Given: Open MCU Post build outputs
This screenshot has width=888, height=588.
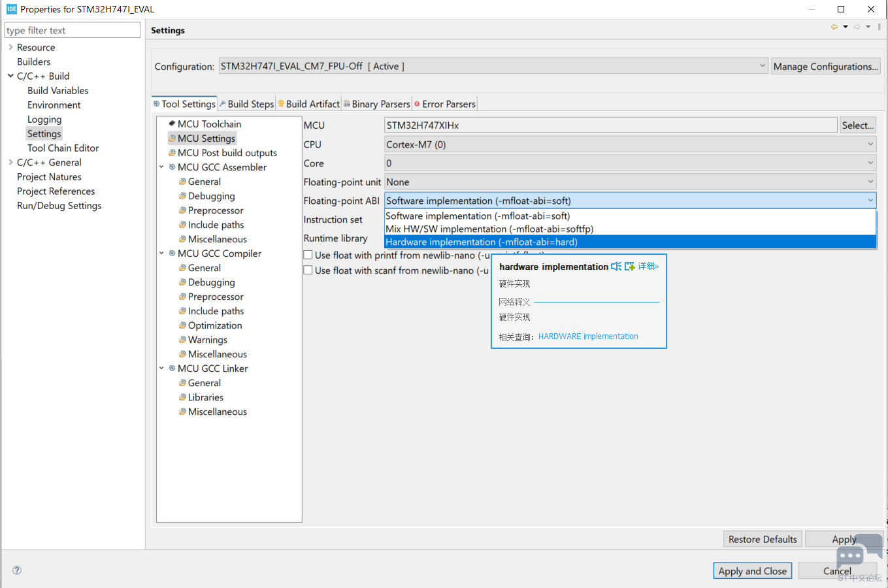Looking at the screenshot, I should [x=227, y=153].
